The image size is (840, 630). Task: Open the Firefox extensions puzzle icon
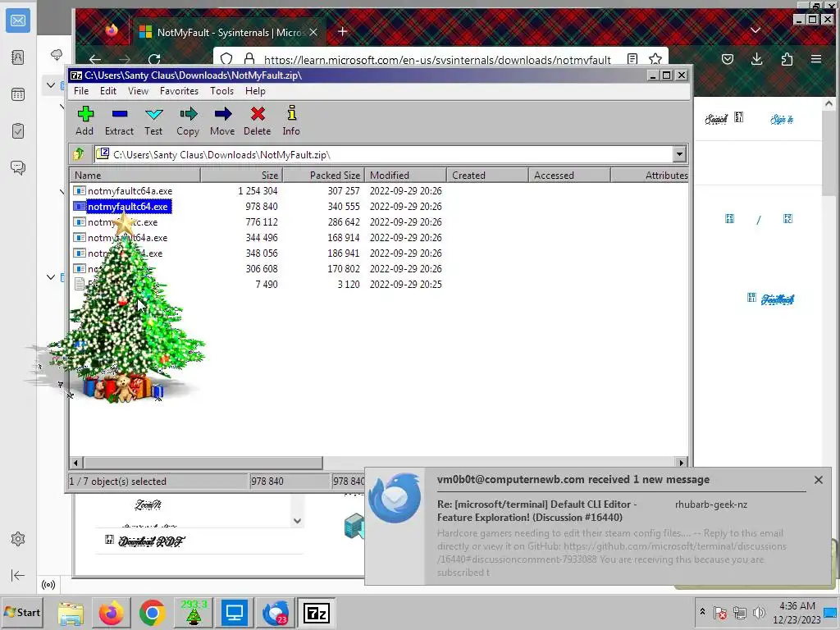(787, 59)
